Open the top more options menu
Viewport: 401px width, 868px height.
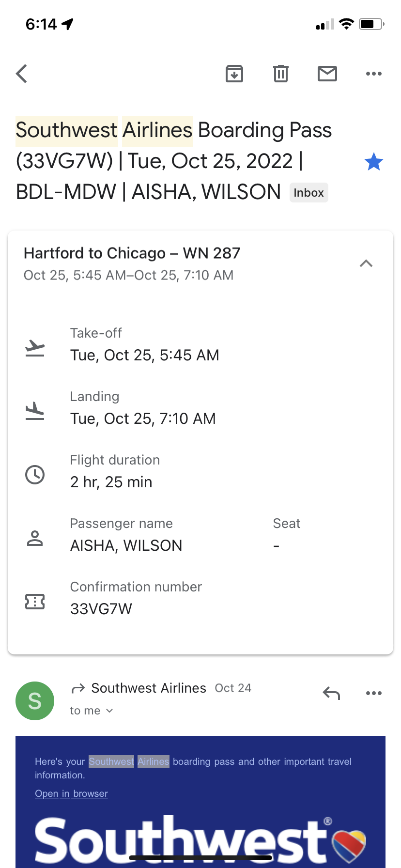[374, 74]
